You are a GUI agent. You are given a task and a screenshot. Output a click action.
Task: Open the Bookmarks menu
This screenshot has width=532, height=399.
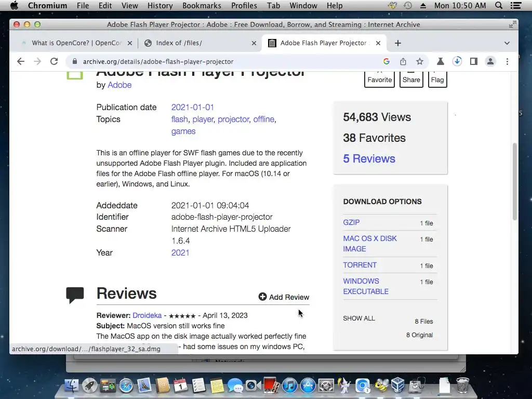[202, 5]
